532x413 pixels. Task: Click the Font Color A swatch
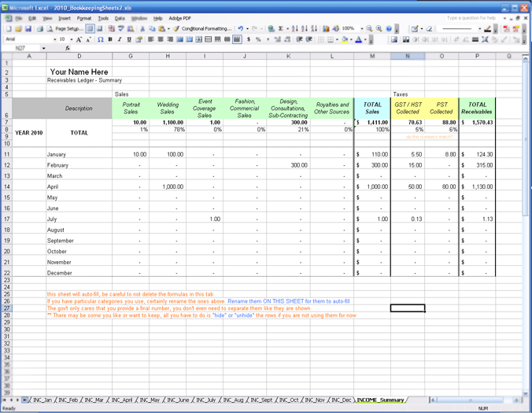[359, 39]
